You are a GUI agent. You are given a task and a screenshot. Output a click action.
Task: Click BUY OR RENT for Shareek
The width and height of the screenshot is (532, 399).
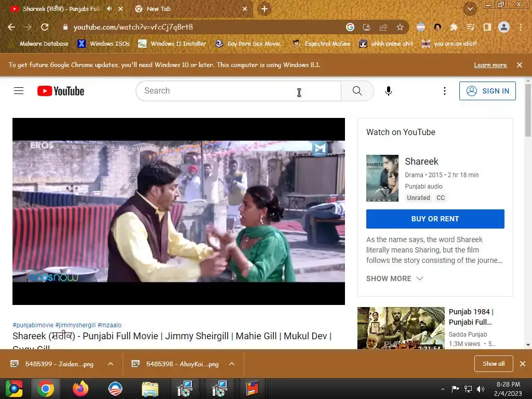pyautogui.click(x=435, y=219)
